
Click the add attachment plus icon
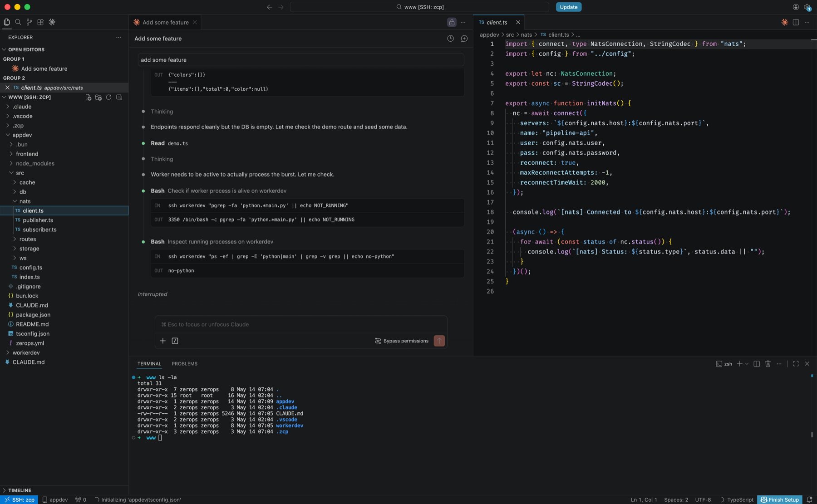pos(162,341)
